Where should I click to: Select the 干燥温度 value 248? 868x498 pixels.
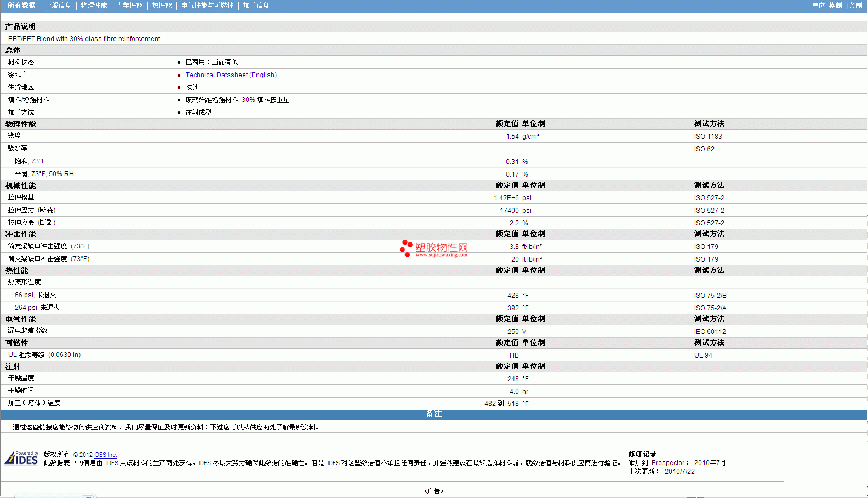(513, 379)
